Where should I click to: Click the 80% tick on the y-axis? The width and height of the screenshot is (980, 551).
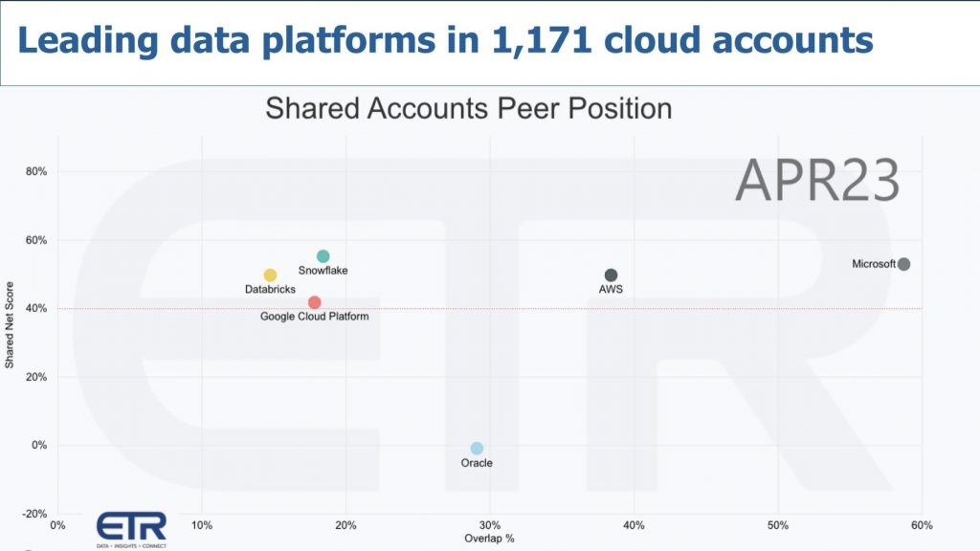(36, 172)
